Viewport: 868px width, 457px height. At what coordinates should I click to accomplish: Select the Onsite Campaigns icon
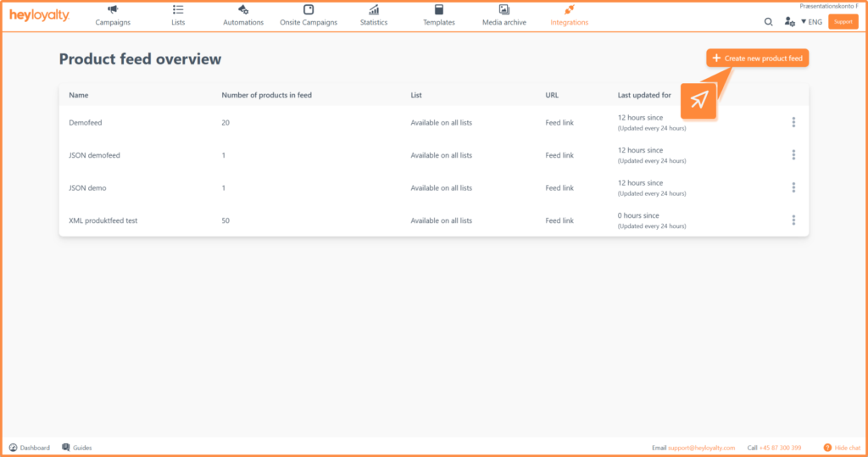(309, 9)
